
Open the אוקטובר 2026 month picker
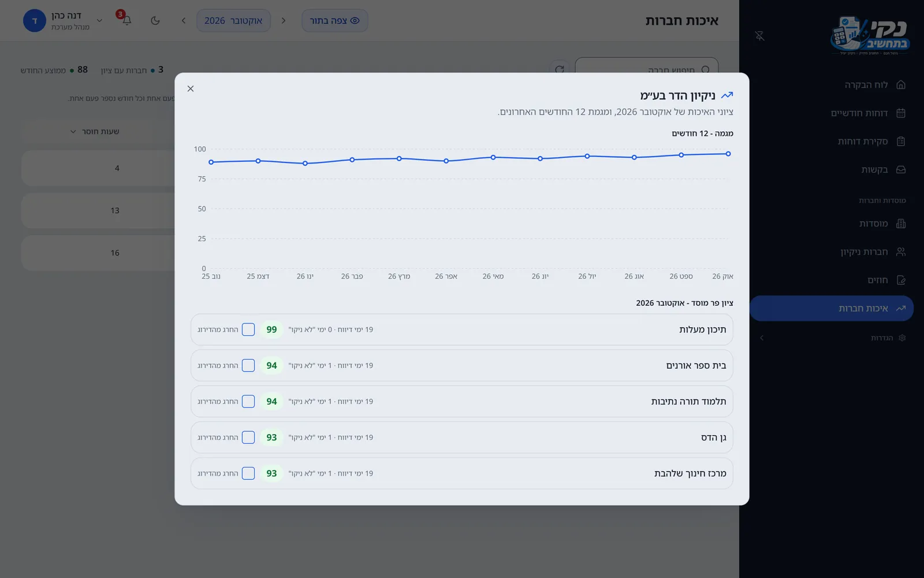point(233,20)
